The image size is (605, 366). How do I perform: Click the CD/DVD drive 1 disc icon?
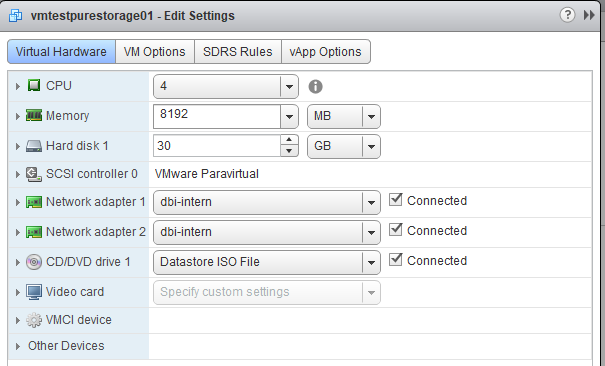pyautogui.click(x=34, y=262)
